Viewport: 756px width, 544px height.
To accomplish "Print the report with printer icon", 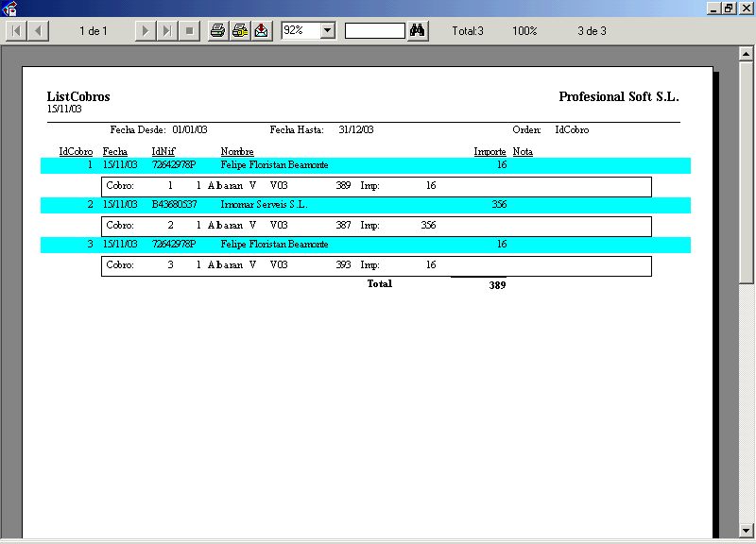I will [x=217, y=31].
